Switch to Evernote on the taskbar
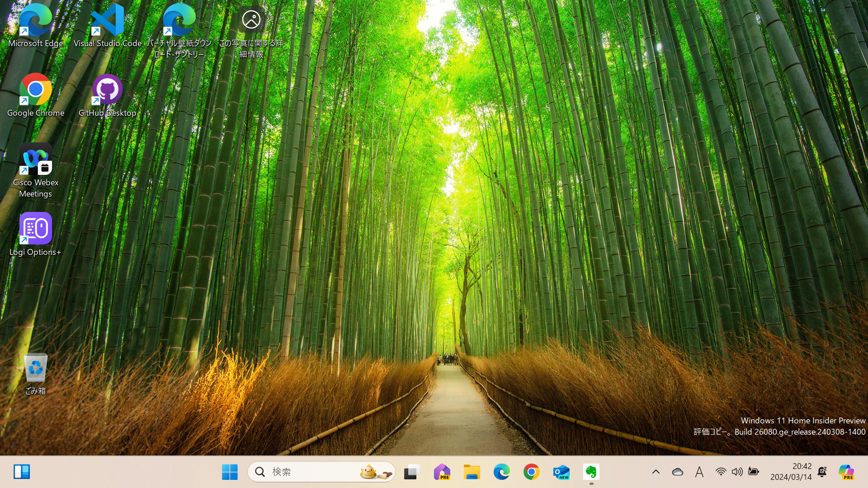This screenshot has width=868, height=488. click(591, 472)
